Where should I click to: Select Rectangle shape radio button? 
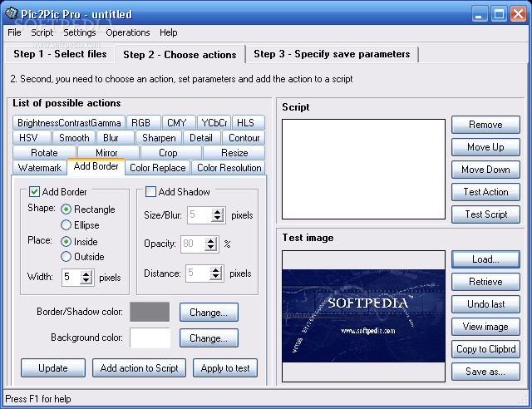coord(66,209)
